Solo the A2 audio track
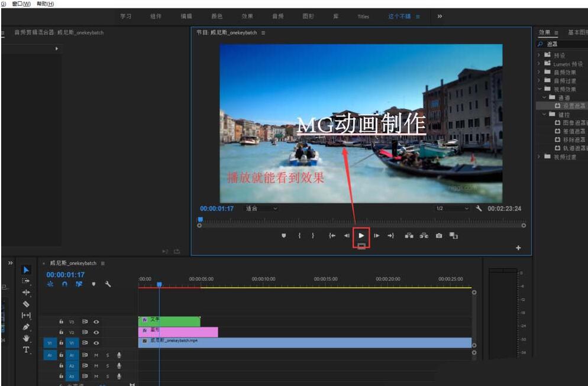The image size is (588, 386). point(107,365)
